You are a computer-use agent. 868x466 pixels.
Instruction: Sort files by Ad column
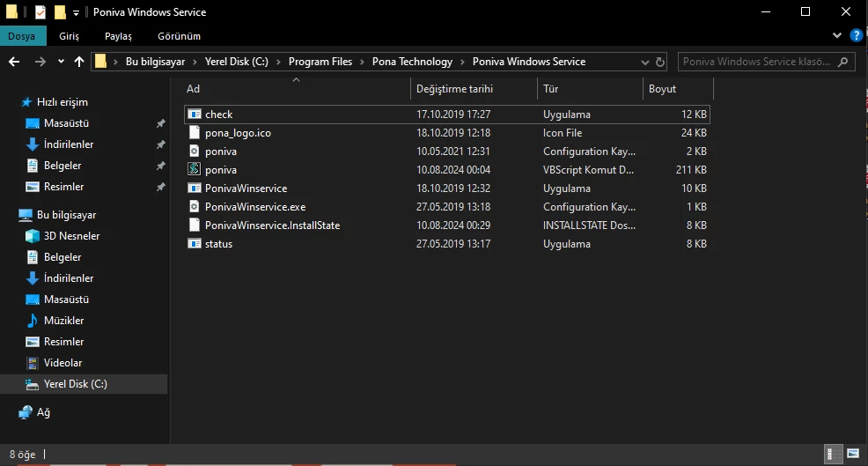[x=296, y=89]
